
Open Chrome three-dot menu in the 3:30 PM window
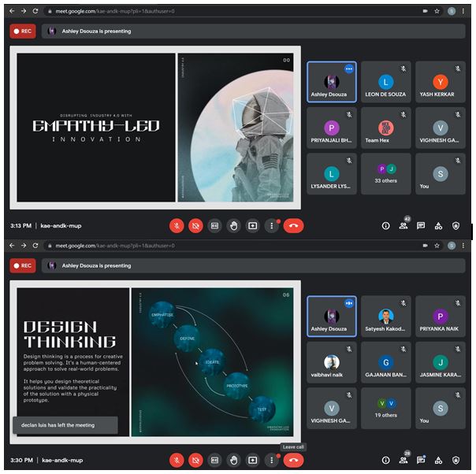pos(463,246)
